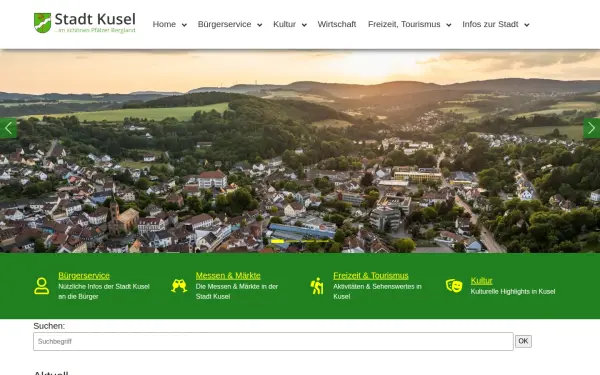Click the aerial town slideshow photo
600x375 pixels.
(x=300, y=151)
